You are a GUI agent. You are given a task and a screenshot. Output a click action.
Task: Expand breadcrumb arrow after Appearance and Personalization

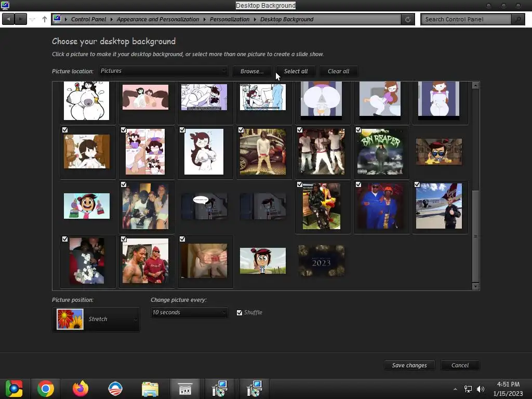point(204,19)
